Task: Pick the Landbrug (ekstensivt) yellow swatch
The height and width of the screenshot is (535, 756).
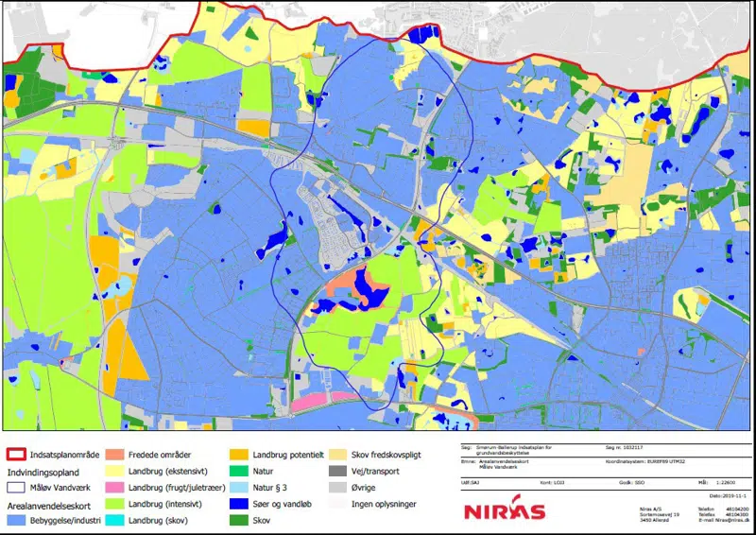Action: click(x=116, y=470)
